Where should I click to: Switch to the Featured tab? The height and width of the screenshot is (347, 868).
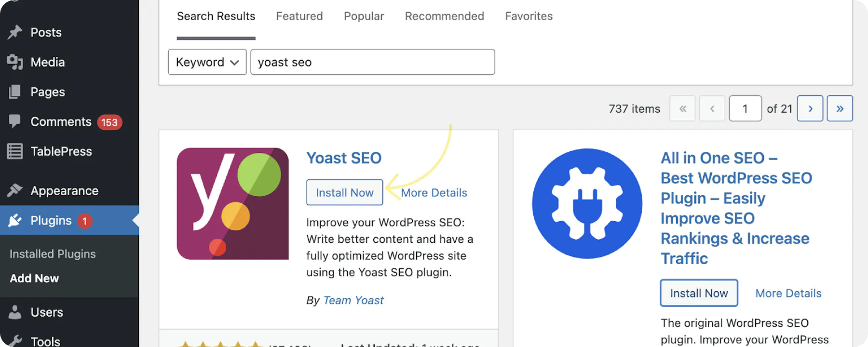click(x=299, y=16)
